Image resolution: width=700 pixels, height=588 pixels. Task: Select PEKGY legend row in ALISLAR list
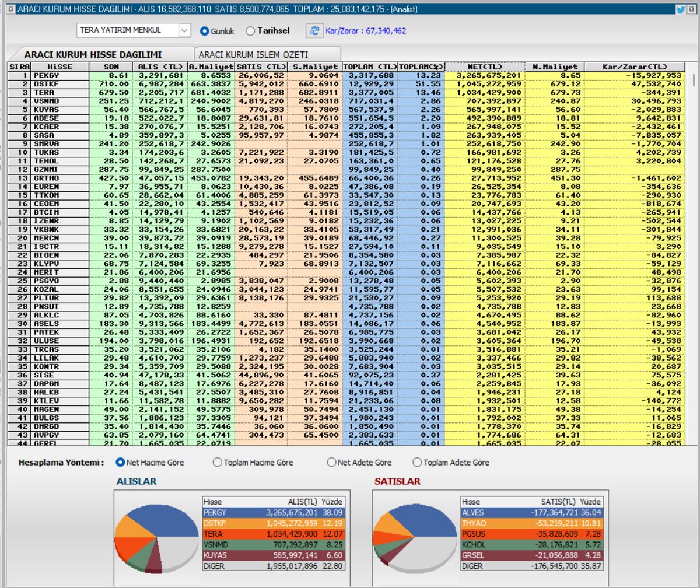click(x=274, y=512)
